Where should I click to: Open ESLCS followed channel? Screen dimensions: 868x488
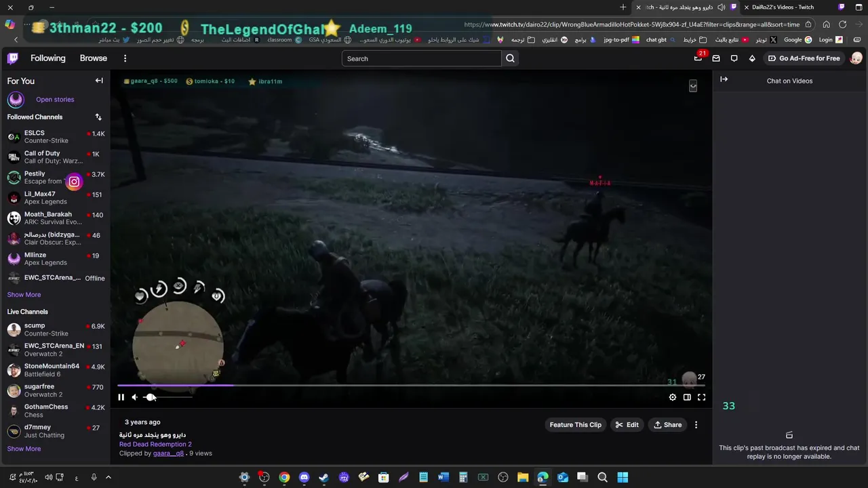(56, 137)
